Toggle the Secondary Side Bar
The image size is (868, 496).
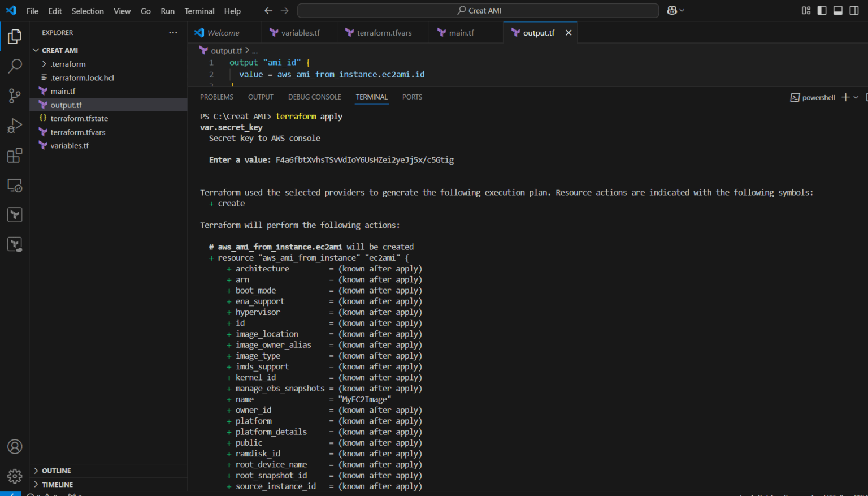click(853, 10)
